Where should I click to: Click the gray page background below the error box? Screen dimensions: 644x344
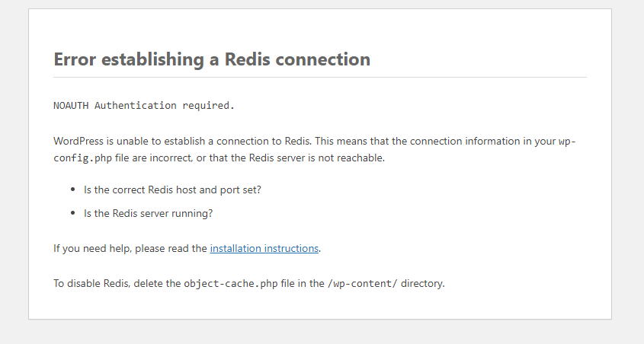pyautogui.click(x=320, y=333)
